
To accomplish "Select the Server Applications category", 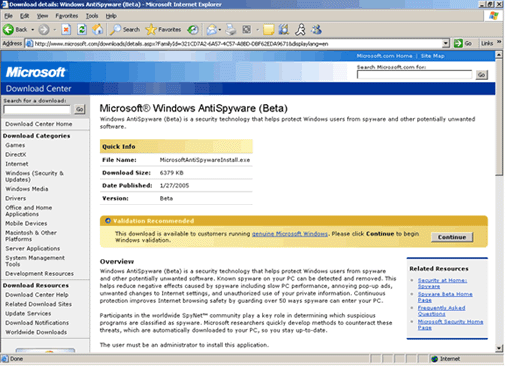I will click(33, 249).
